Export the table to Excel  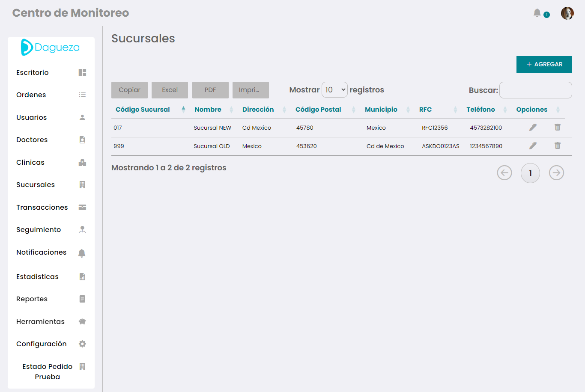[170, 90]
